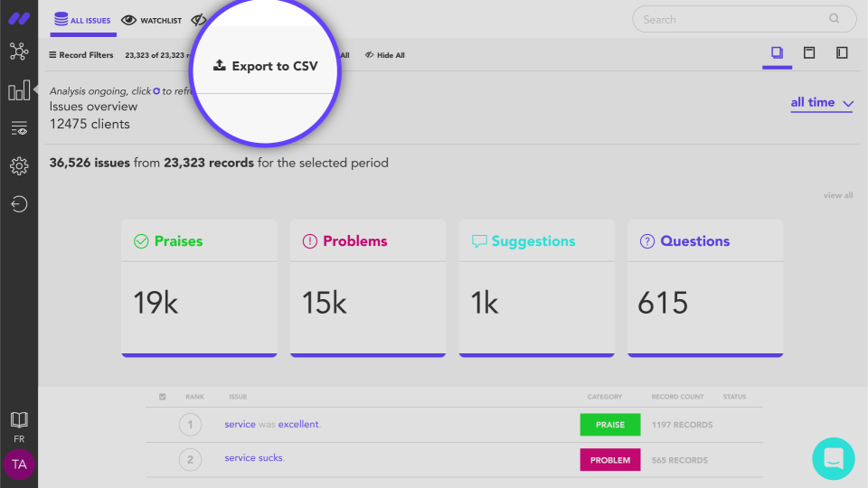Open the TA user avatar menu
868x488 pixels.
coord(19,465)
